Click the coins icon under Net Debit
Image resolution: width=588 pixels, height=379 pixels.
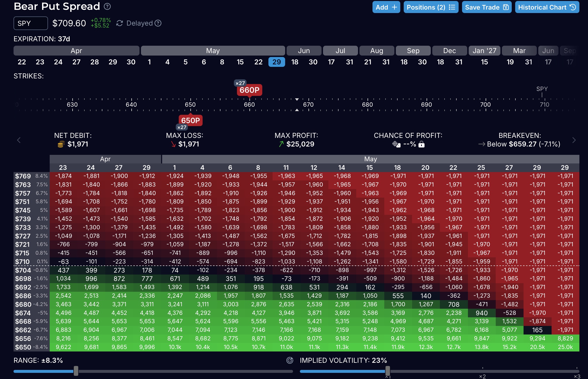61,144
